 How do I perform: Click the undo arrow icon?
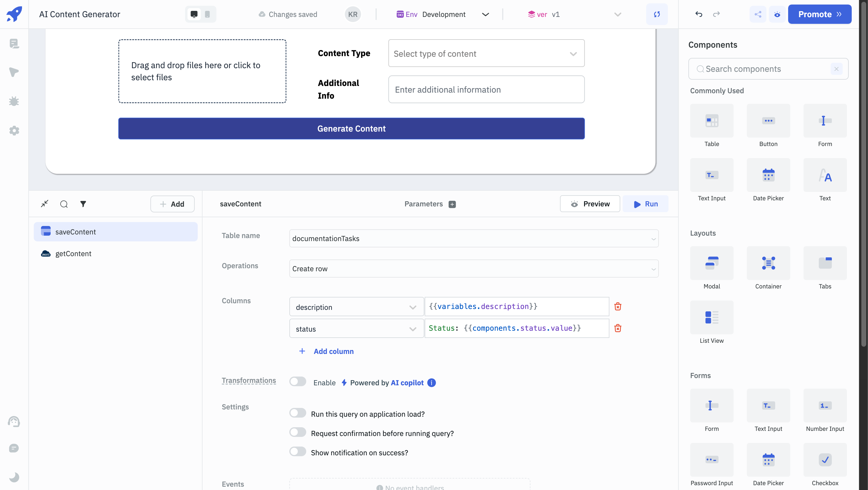699,14
